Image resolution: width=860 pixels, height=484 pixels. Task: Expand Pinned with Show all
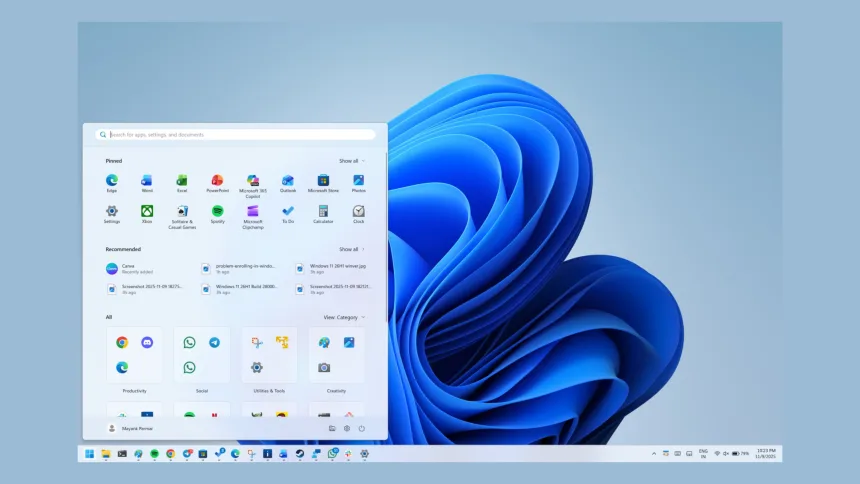click(x=352, y=161)
